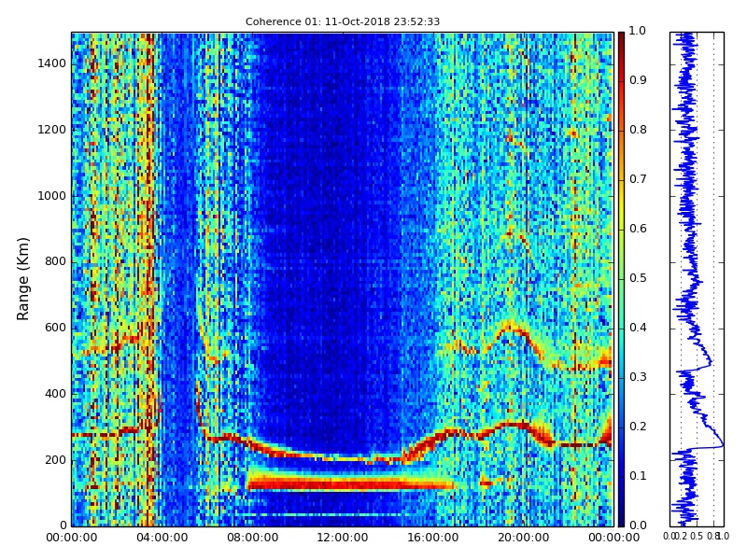747x560 pixels.
Task: Click the 08:00:00 time axis label
Action: [252, 538]
